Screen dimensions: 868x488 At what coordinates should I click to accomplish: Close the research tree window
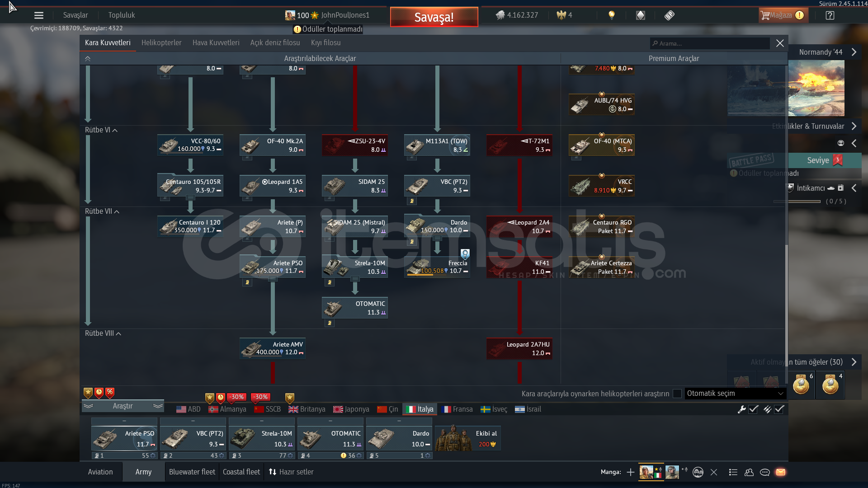(x=780, y=43)
